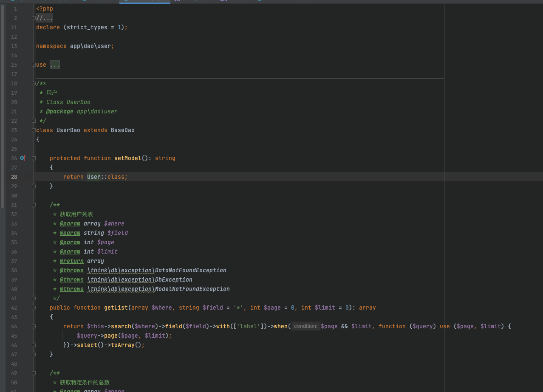Screen dimensions: 543x392
Task: Click line number 28 in the gutter
Action: [14, 177]
